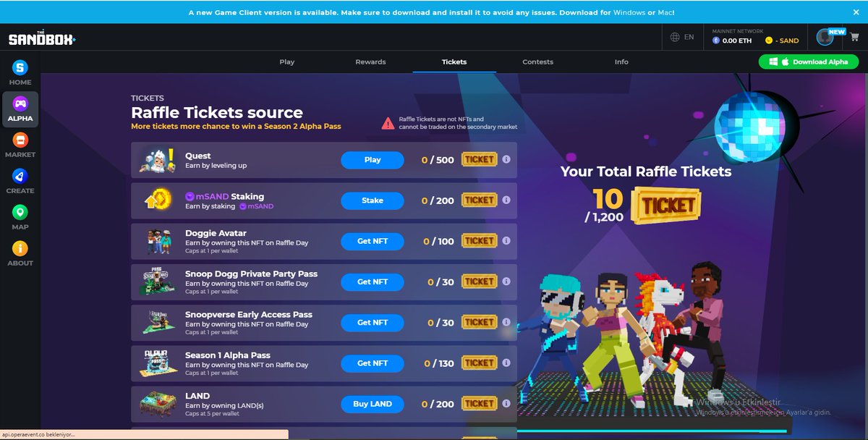Click the Doggie Avatar thumbnail
This screenshot has height=440, width=868.
pos(158,242)
